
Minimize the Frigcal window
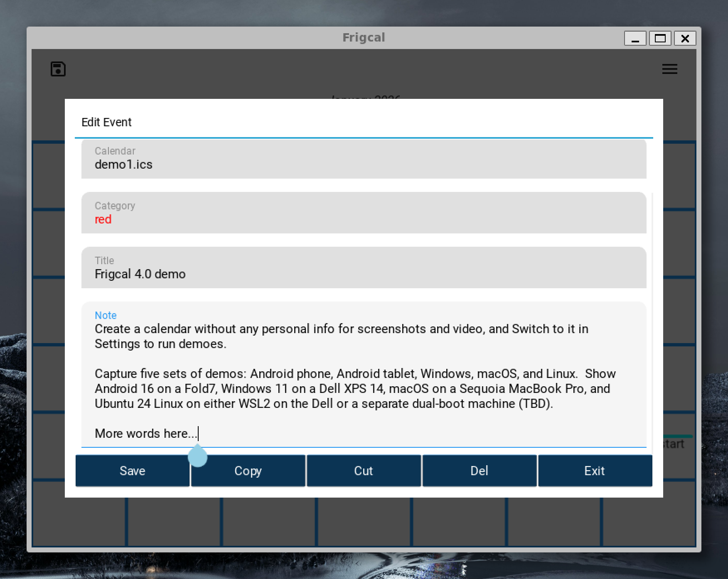[x=635, y=39]
